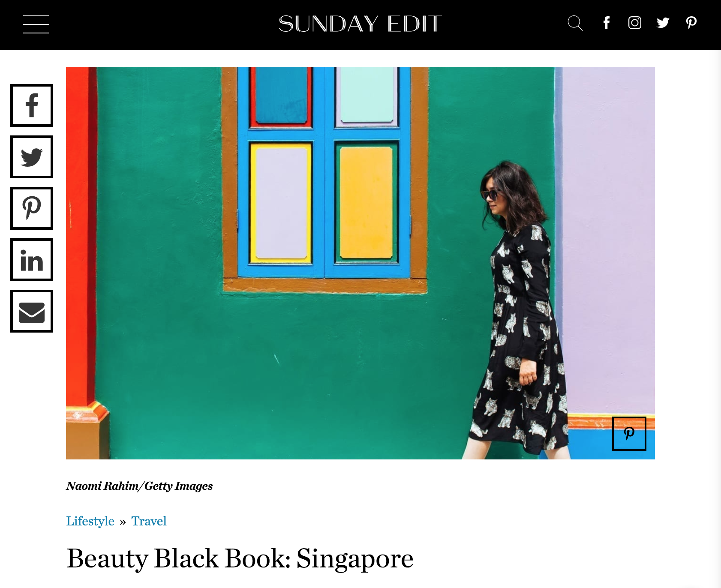Visit Instagram via header icon

tap(635, 23)
